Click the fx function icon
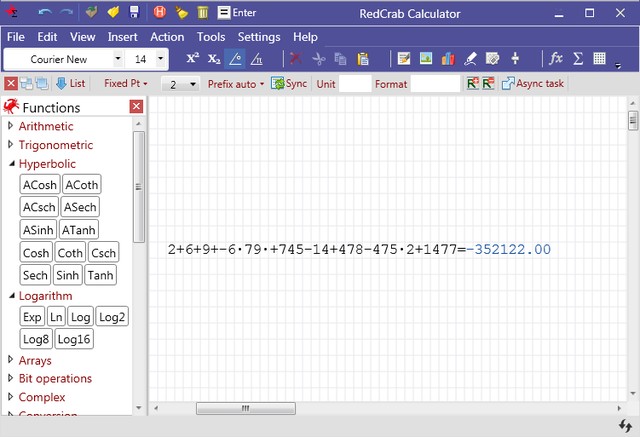This screenshot has width=640, height=437. coord(556,59)
